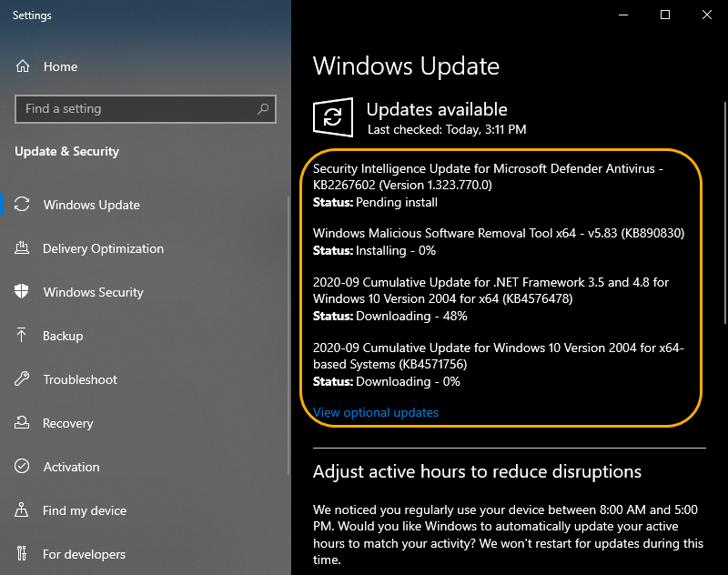Click the active hours description paragraph

tap(508, 535)
